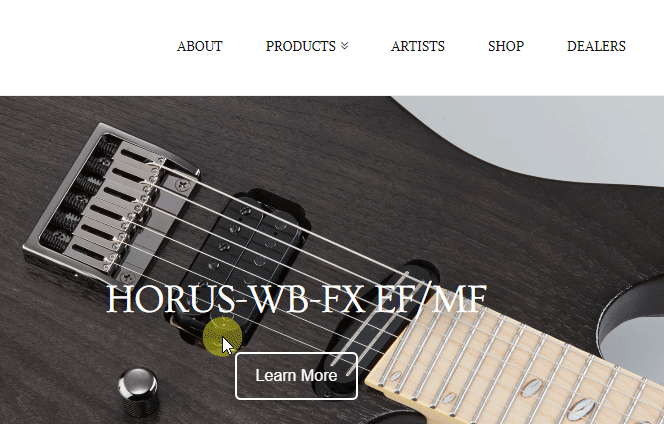Click the HORUS-WB-FX EF/MF banner title

pyautogui.click(x=296, y=299)
